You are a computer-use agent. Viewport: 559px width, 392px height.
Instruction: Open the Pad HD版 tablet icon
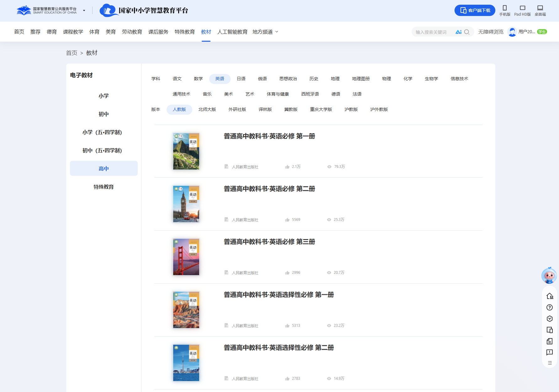pos(522,8)
